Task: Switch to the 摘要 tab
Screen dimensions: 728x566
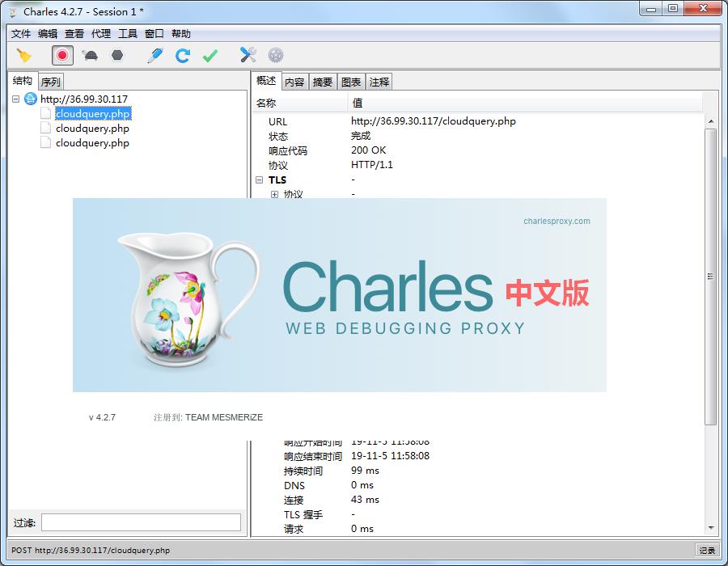Action: [x=322, y=81]
